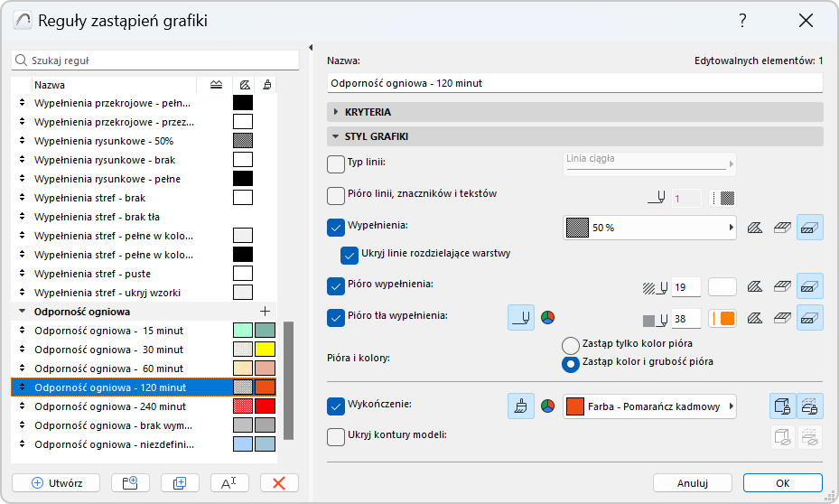Click the fill column header icon
Image resolution: width=839 pixels, height=504 pixels.
click(x=245, y=85)
